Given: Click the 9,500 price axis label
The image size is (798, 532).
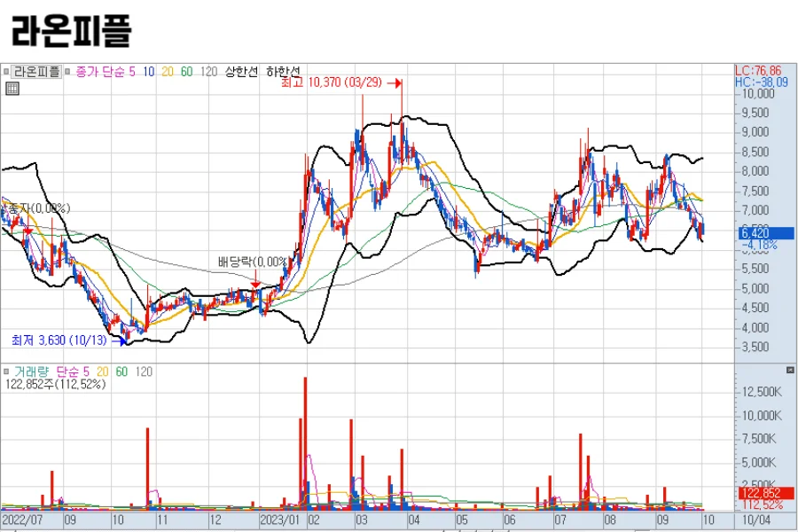Looking at the screenshot, I should [755, 113].
